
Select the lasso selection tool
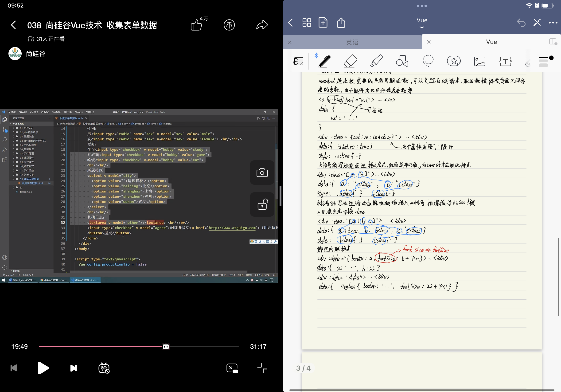(428, 61)
